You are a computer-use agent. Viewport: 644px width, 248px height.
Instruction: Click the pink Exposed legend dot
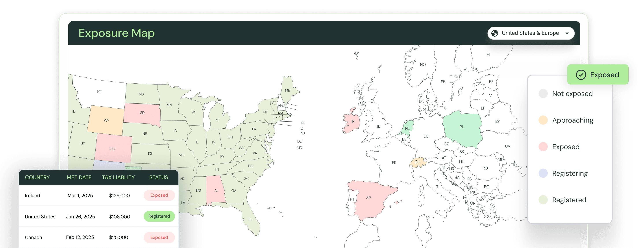[x=543, y=147]
